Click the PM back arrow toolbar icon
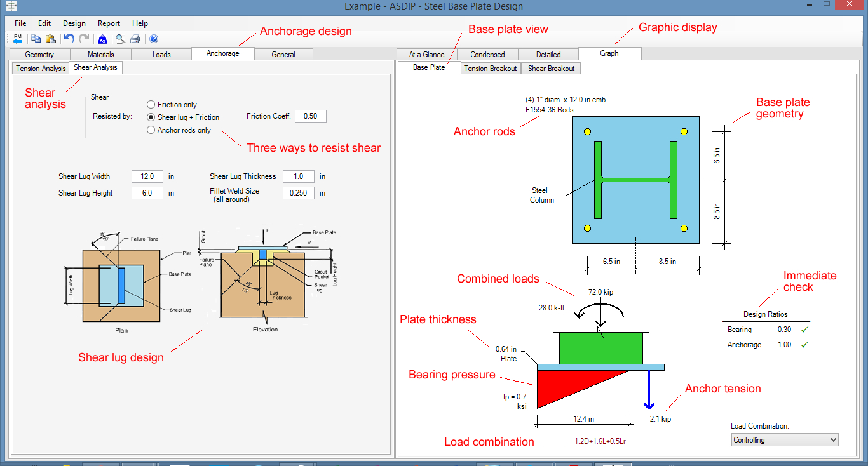 tap(17, 39)
